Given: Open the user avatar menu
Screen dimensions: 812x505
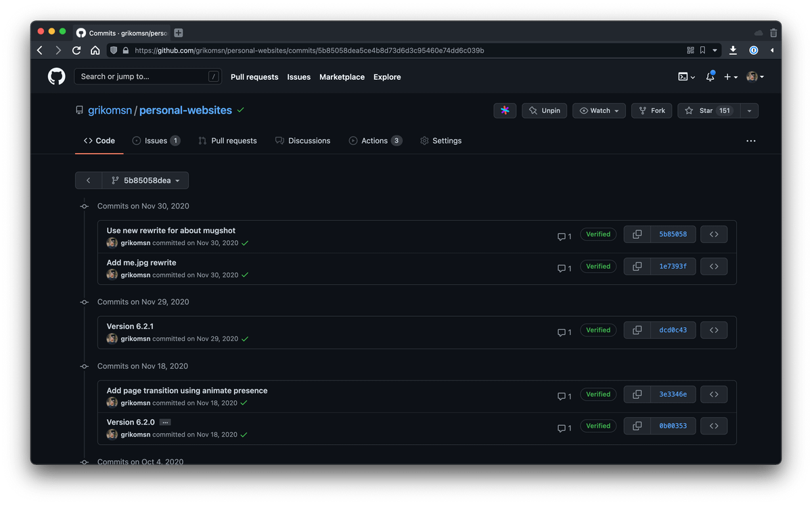Looking at the screenshot, I should coord(755,76).
